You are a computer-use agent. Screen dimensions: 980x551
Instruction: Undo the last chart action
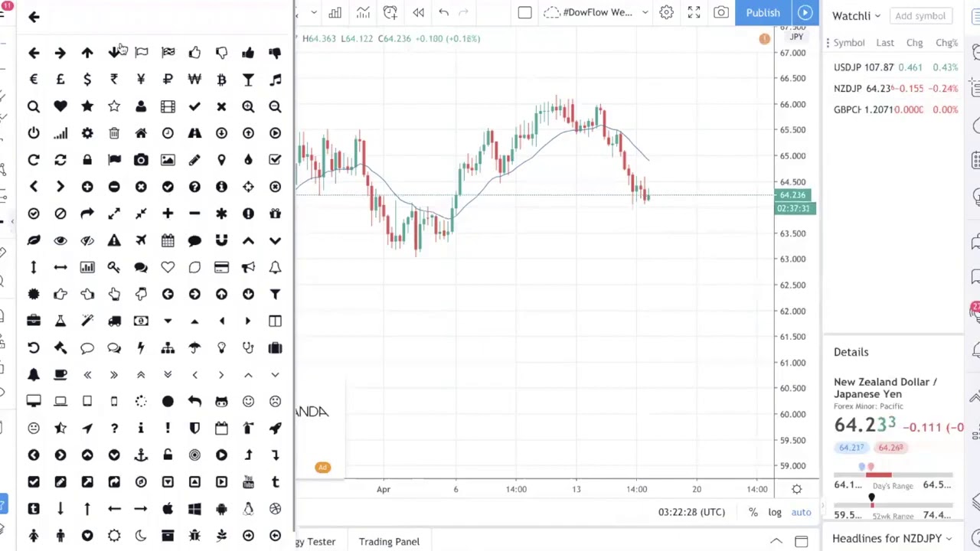point(443,12)
